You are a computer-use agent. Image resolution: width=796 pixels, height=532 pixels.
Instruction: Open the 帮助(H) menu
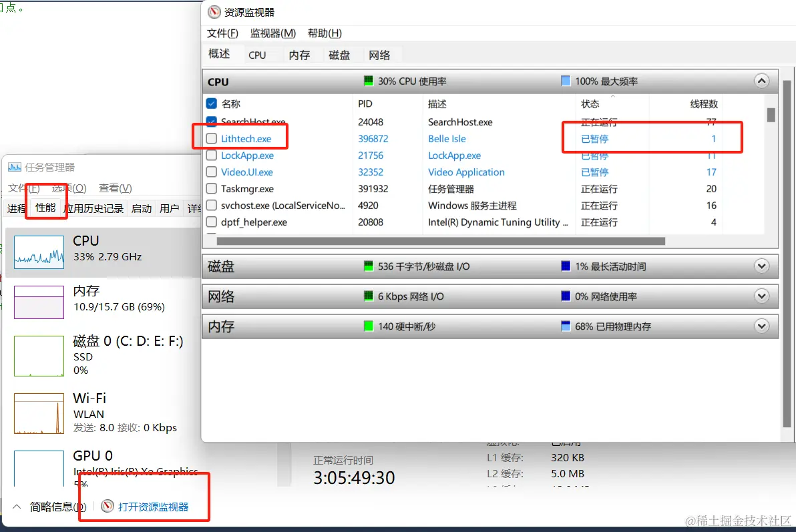325,33
